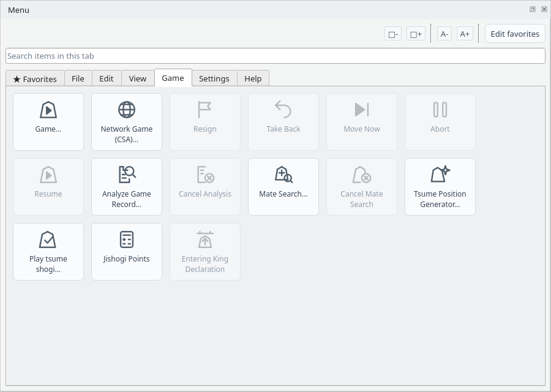Close the Menu window
The width and height of the screenshot is (551, 392).
(x=544, y=9)
